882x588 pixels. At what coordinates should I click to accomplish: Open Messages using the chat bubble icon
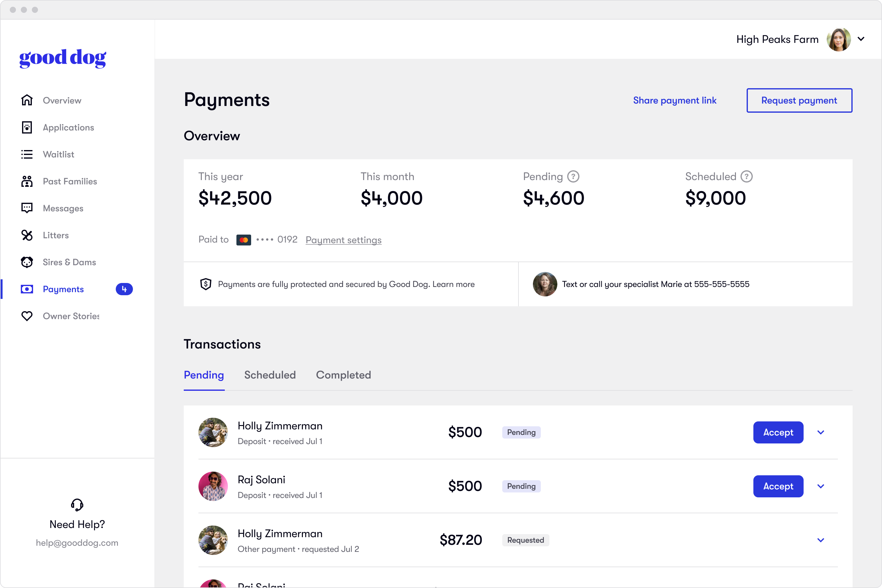click(27, 208)
